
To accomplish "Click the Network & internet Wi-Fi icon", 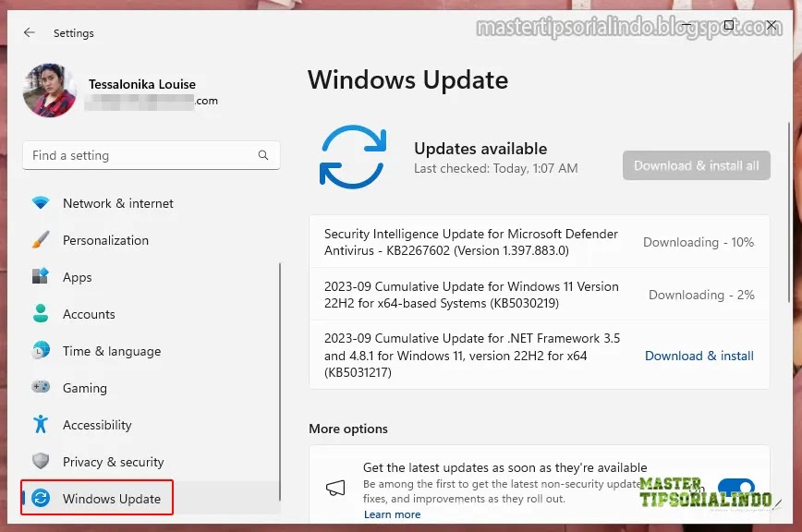I will tap(41, 203).
